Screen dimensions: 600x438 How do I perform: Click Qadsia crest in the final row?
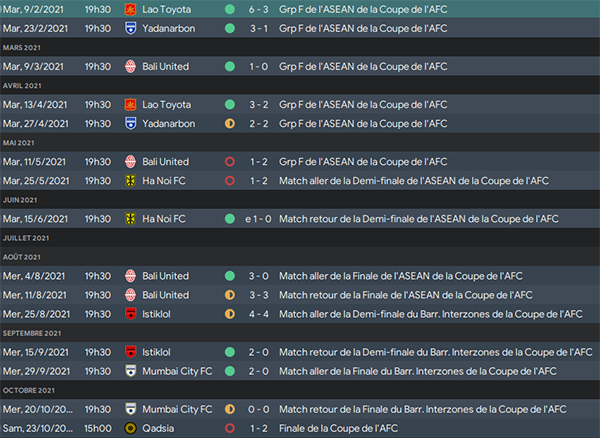(x=130, y=428)
